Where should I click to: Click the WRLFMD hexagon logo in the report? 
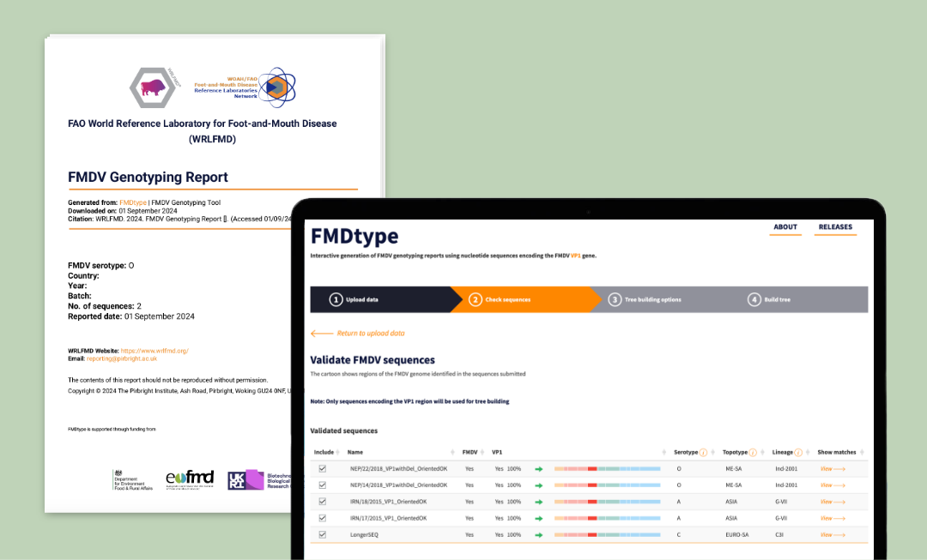click(x=154, y=87)
